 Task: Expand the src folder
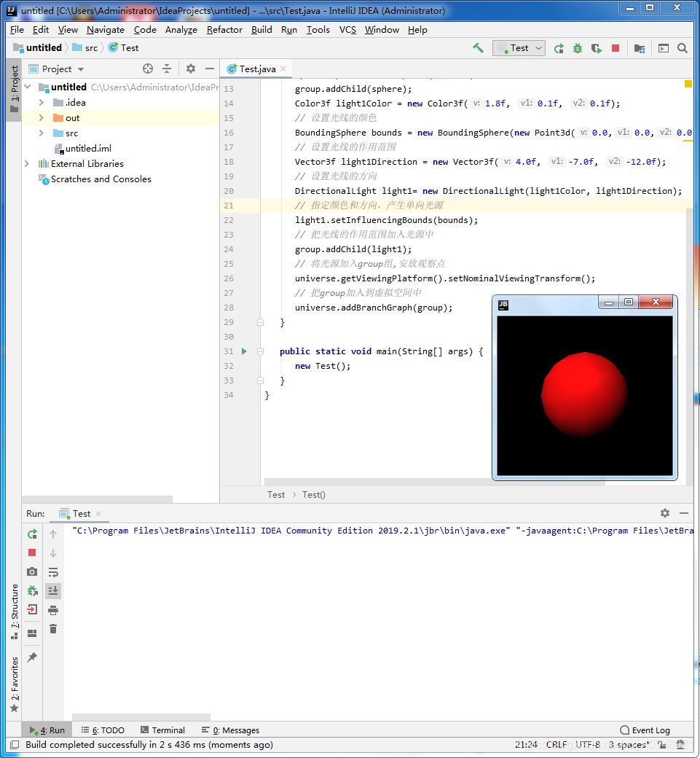click(x=41, y=133)
